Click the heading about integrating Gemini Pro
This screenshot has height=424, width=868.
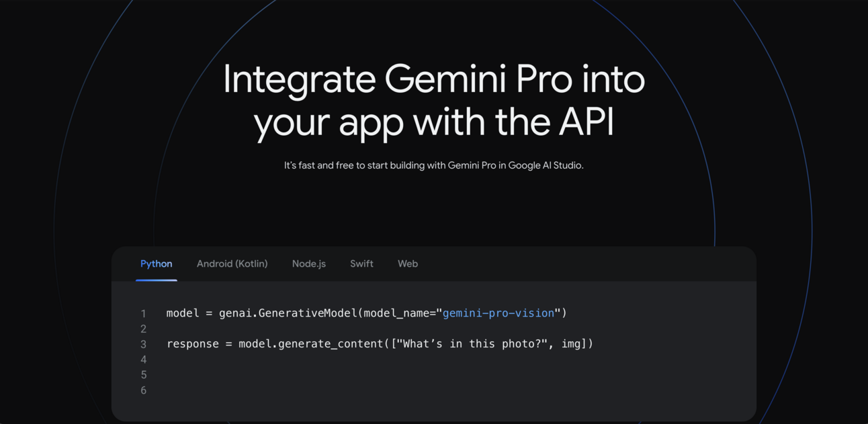pyautogui.click(x=434, y=99)
